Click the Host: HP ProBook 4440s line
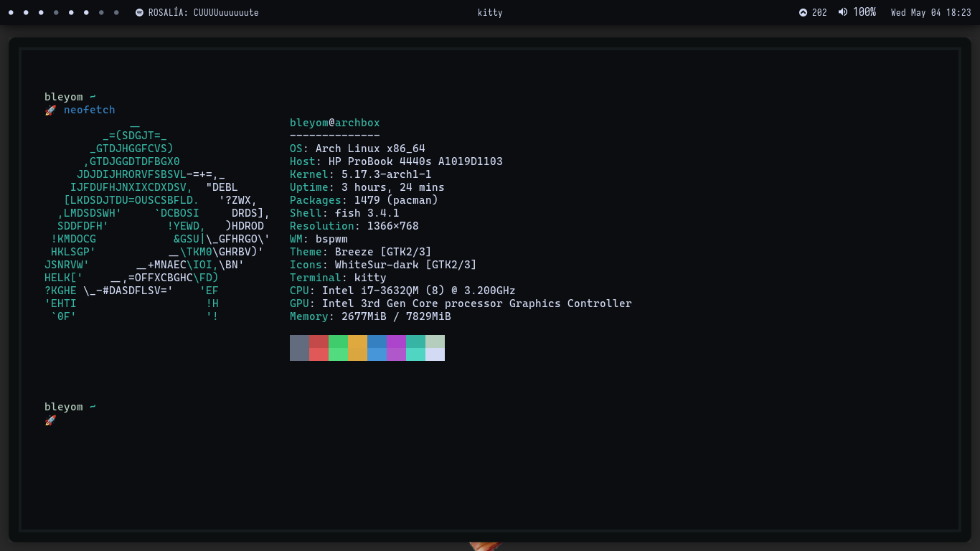This screenshot has width=980, height=551. [396, 161]
